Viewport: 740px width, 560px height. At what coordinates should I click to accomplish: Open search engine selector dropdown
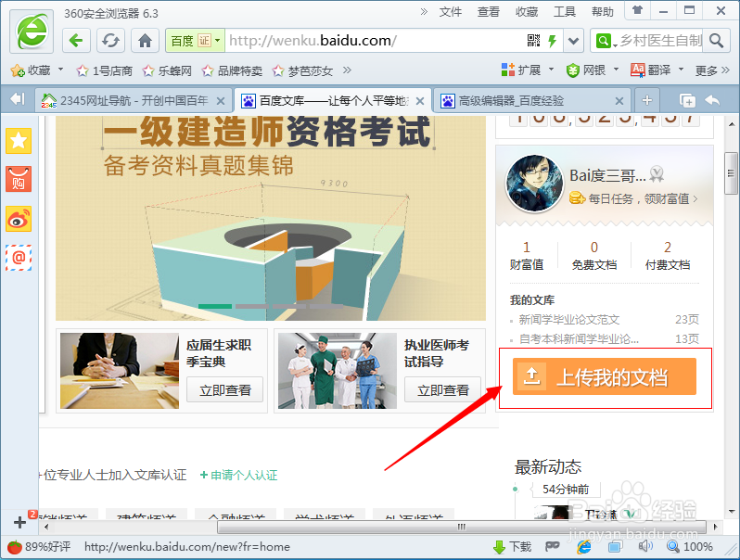point(605,41)
